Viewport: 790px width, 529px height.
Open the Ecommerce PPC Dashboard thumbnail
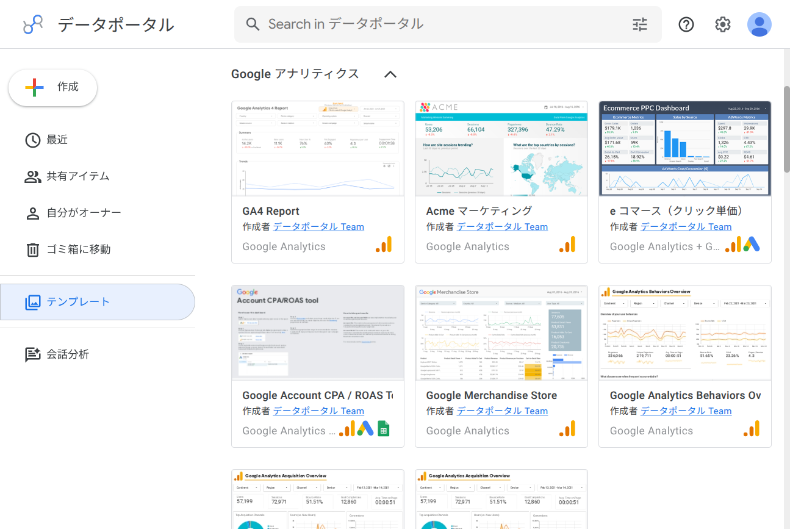click(x=685, y=149)
